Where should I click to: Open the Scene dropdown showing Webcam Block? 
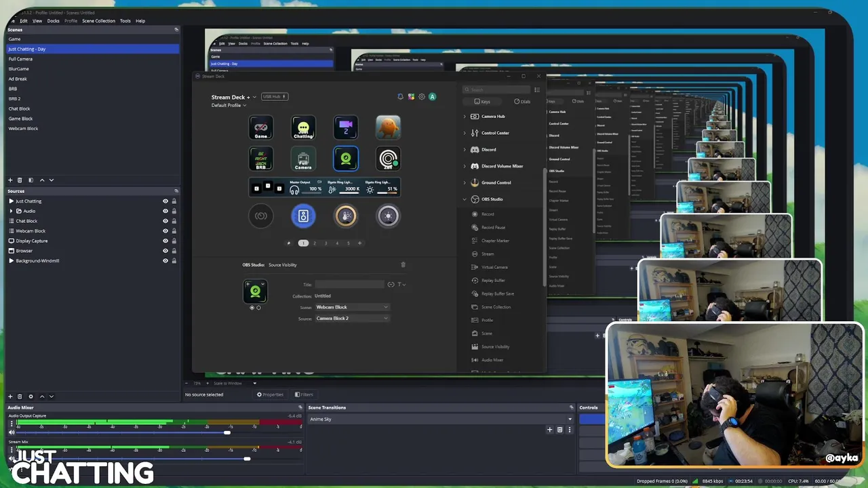coord(352,307)
